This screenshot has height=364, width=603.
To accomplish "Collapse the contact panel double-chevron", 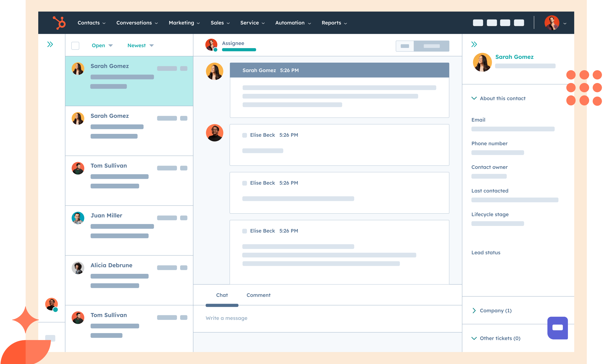I will pyautogui.click(x=474, y=44).
